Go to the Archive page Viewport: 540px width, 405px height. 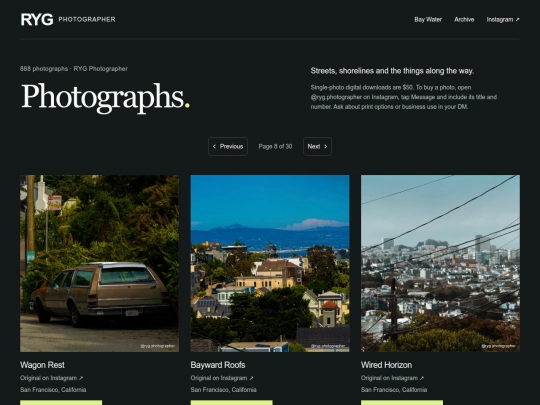(464, 20)
